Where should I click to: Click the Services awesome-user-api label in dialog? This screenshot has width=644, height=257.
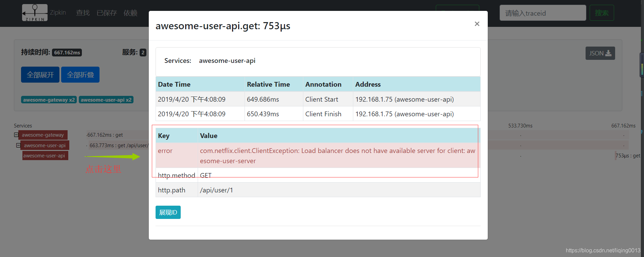[x=227, y=61]
